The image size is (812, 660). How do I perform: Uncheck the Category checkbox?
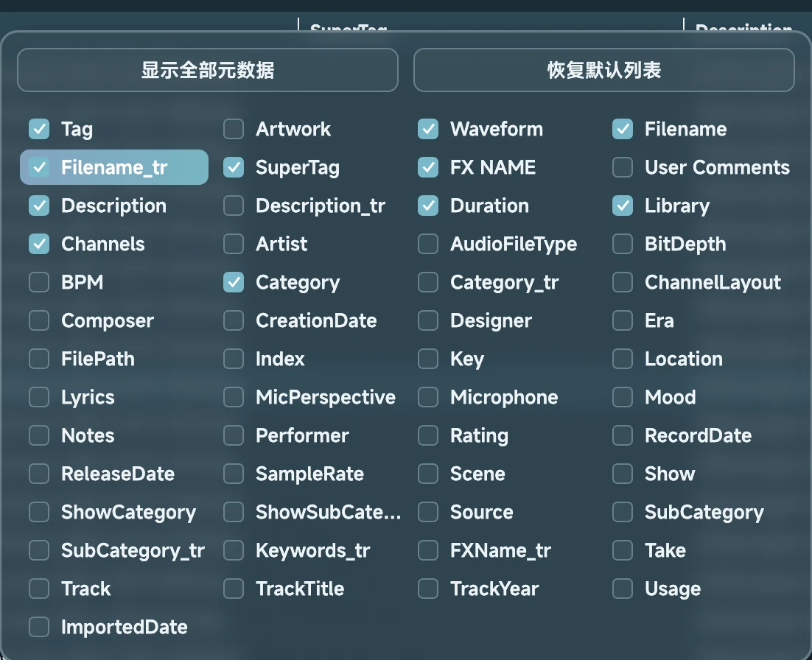click(x=234, y=282)
